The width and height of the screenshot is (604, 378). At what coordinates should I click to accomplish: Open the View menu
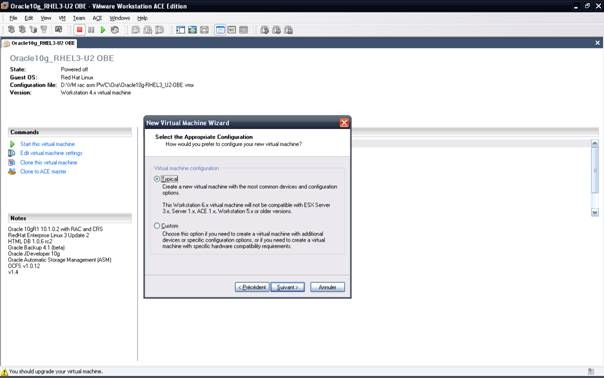(x=46, y=18)
